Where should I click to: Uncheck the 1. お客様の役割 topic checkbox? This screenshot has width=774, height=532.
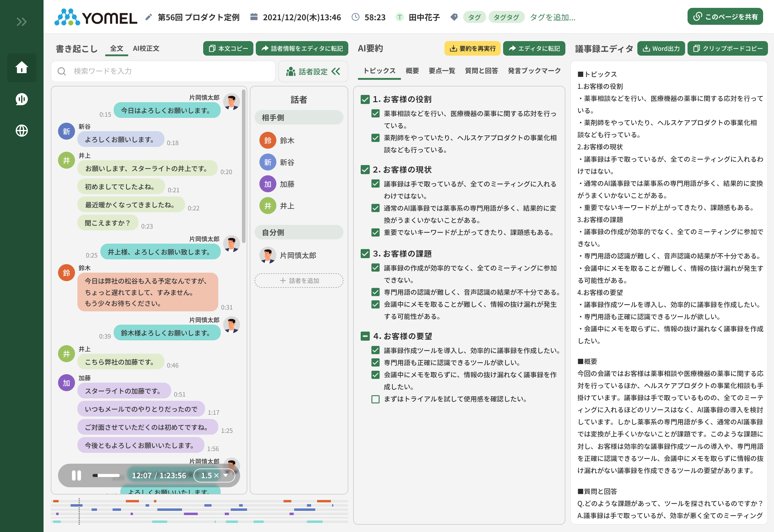(x=365, y=99)
